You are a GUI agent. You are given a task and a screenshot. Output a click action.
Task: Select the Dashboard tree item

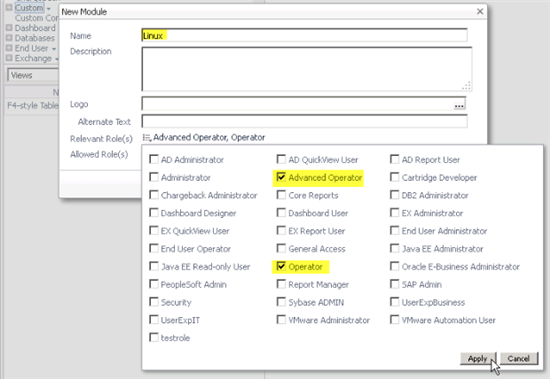(35, 28)
